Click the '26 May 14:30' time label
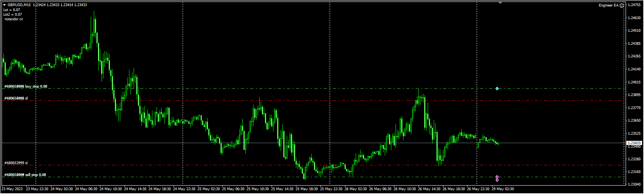This screenshot has width=644, height=194. pos(429,189)
